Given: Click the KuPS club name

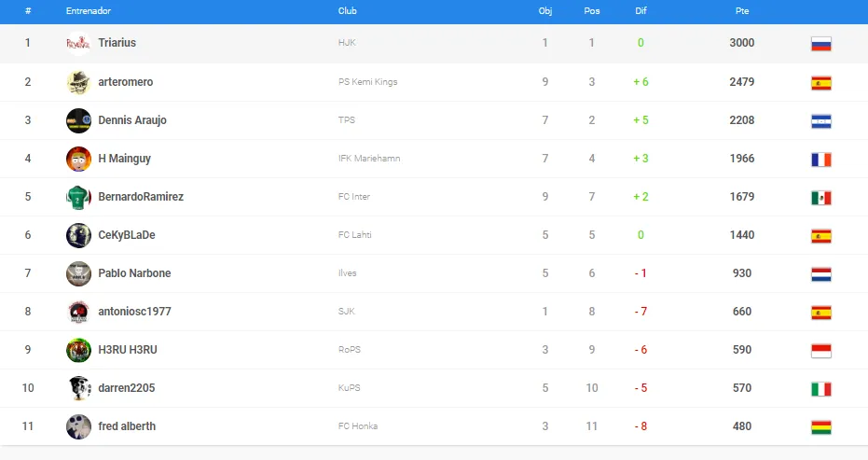Looking at the screenshot, I should (350, 388).
